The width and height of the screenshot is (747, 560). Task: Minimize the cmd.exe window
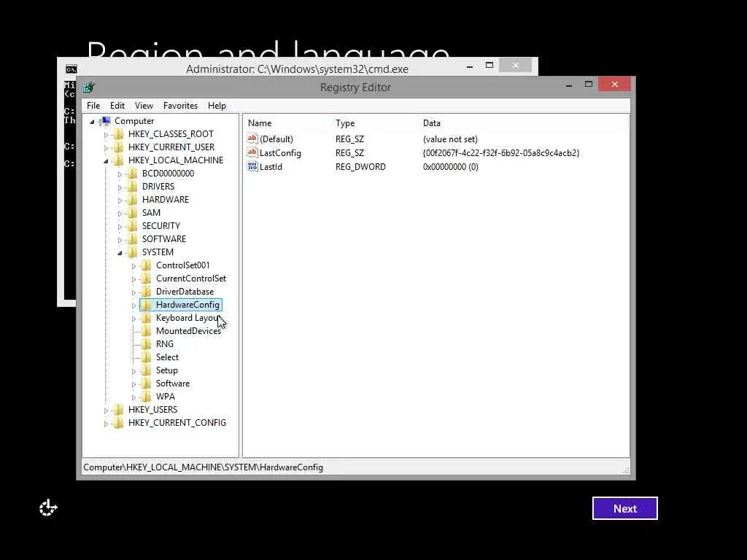coord(470,66)
